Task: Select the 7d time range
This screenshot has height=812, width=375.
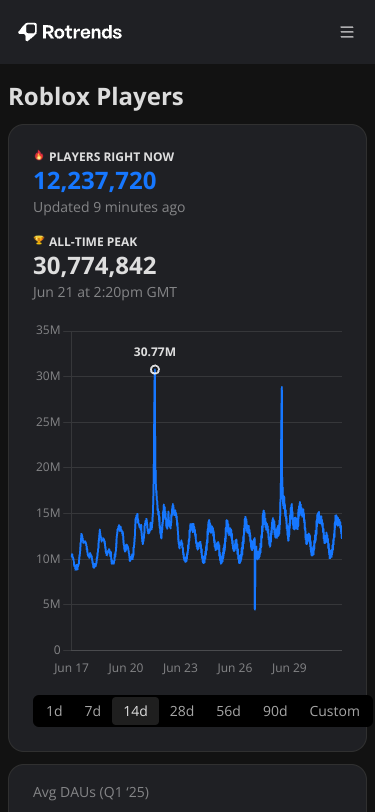Action: (x=93, y=711)
